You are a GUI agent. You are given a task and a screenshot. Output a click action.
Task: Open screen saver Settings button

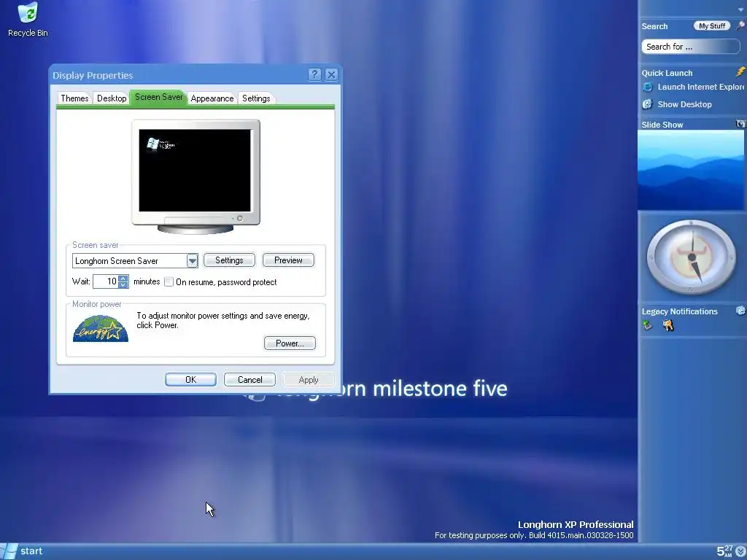229,260
